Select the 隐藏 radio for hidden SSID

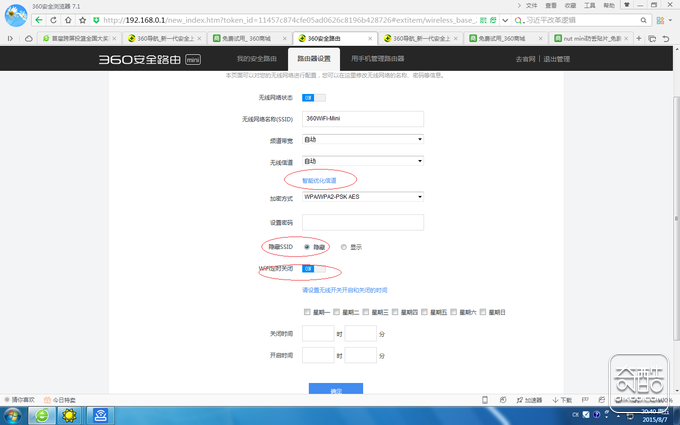(x=307, y=247)
